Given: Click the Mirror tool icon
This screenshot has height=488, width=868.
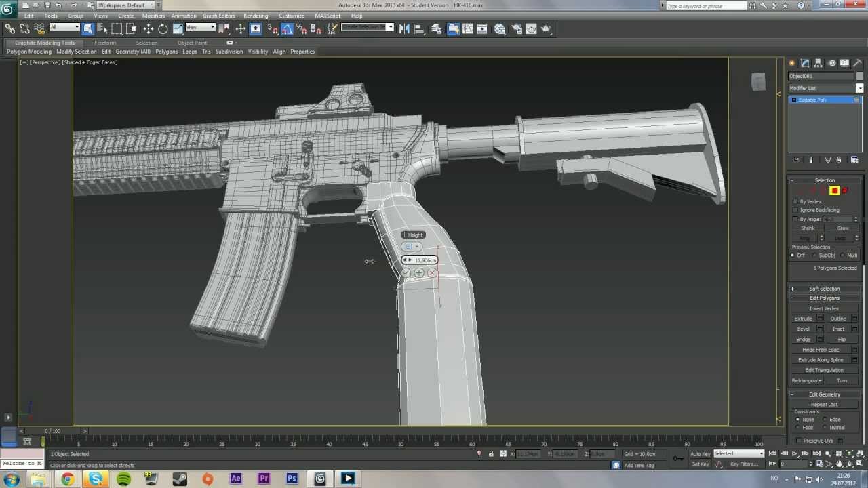Looking at the screenshot, I should pyautogui.click(x=404, y=28).
